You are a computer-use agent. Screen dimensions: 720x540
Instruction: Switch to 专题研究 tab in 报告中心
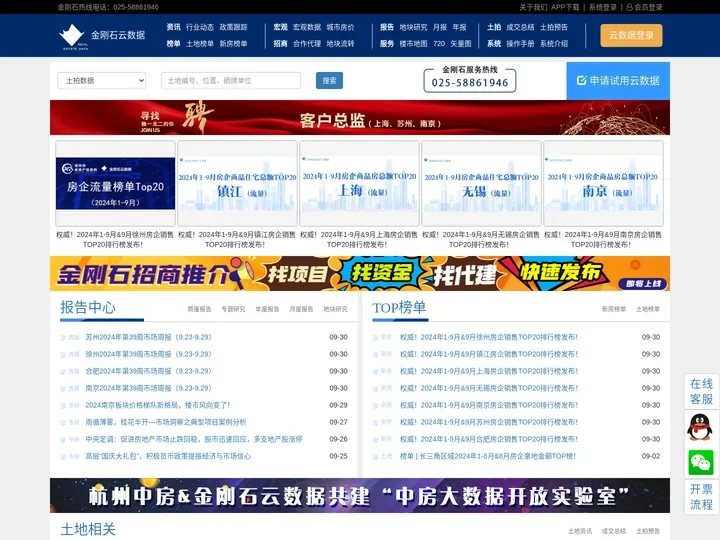[233, 309]
